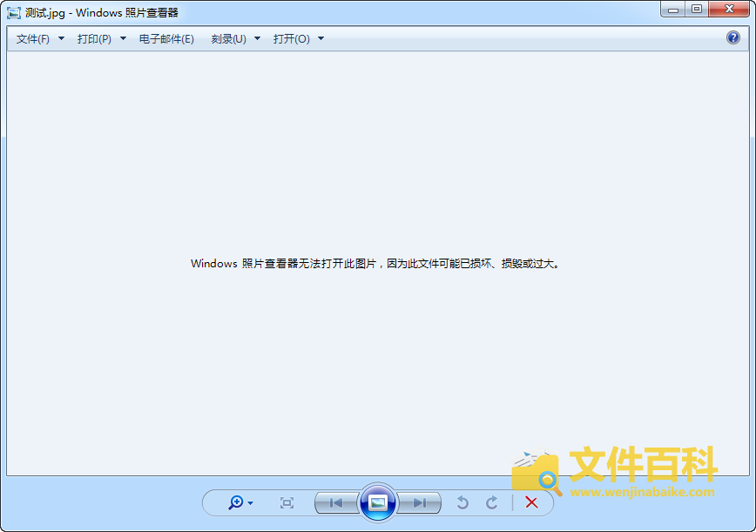Go to the previous picture
Viewport: 756px width, 532px height.
(336, 503)
